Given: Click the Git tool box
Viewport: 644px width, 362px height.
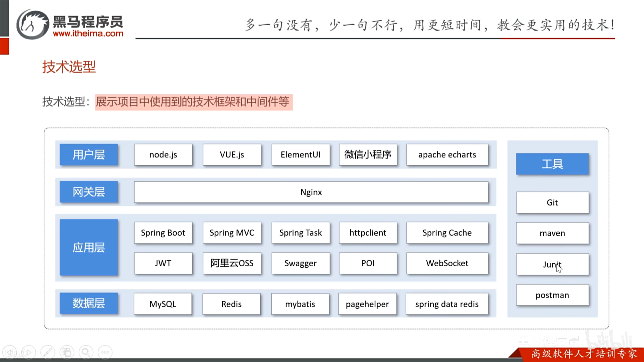Looking at the screenshot, I should coord(552,203).
